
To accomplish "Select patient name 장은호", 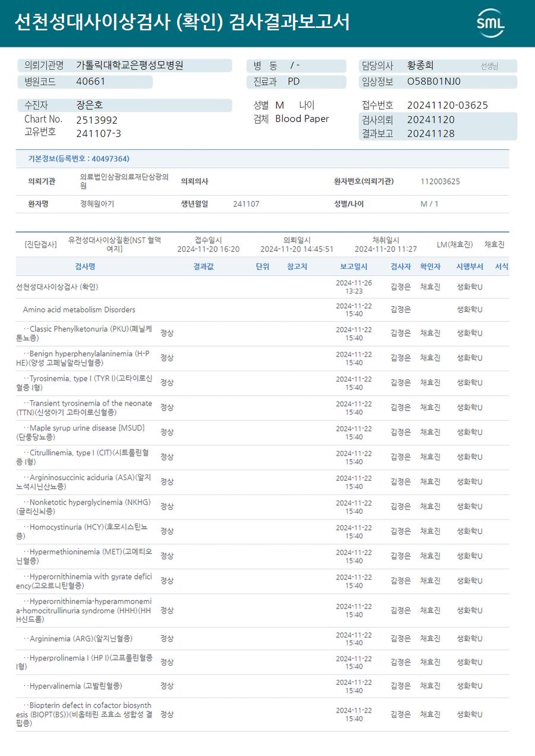I will [x=89, y=105].
